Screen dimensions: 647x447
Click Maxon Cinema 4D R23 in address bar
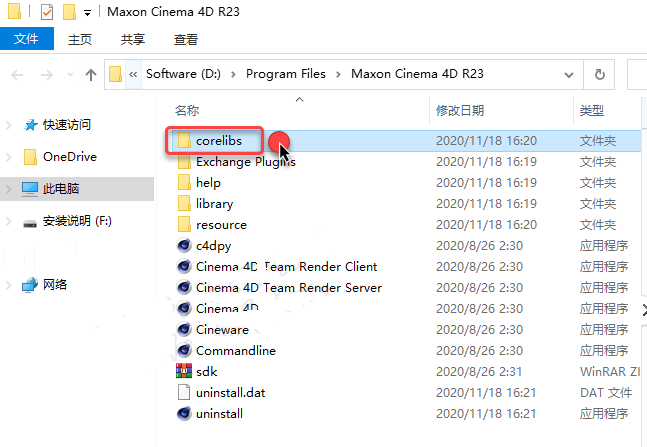pos(417,74)
